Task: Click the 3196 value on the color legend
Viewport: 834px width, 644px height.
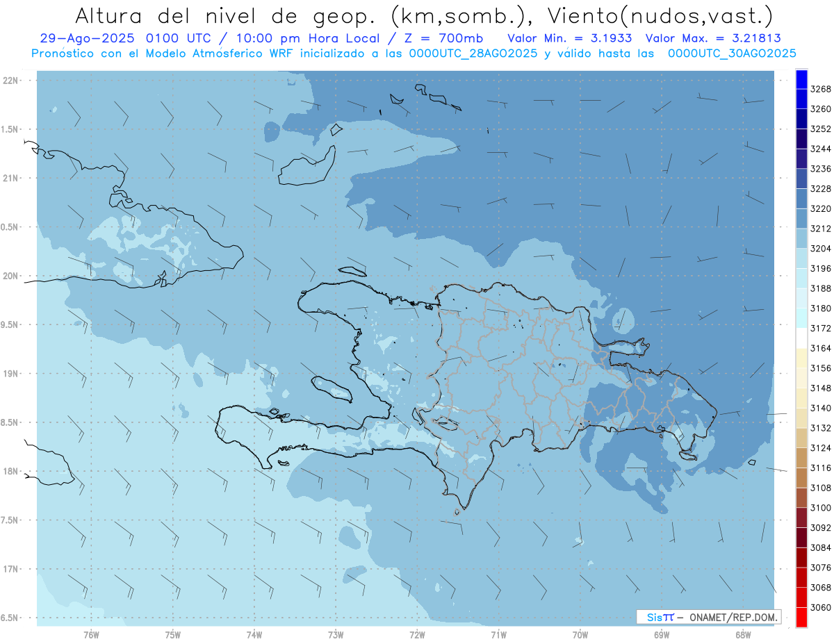Action: pos(821,268)
